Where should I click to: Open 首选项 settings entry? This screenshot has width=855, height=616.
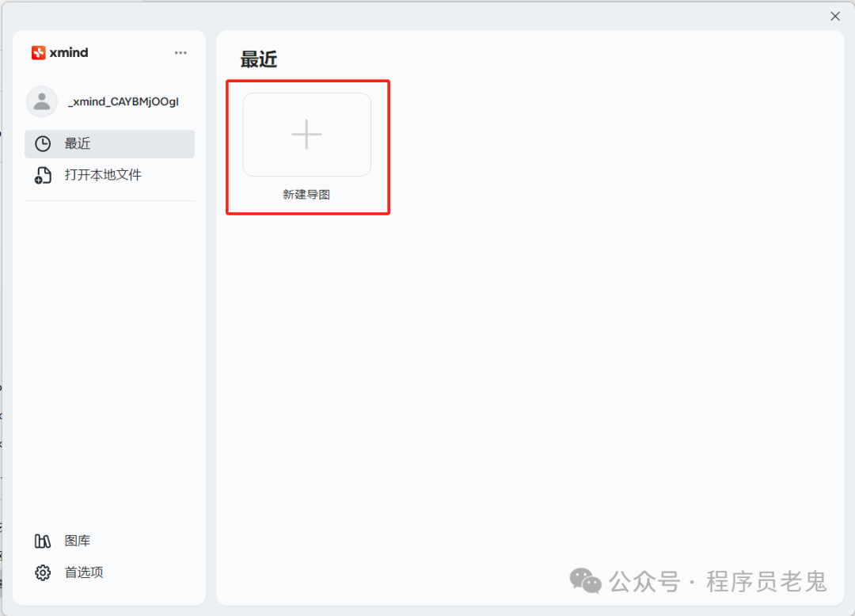(109, 572)
